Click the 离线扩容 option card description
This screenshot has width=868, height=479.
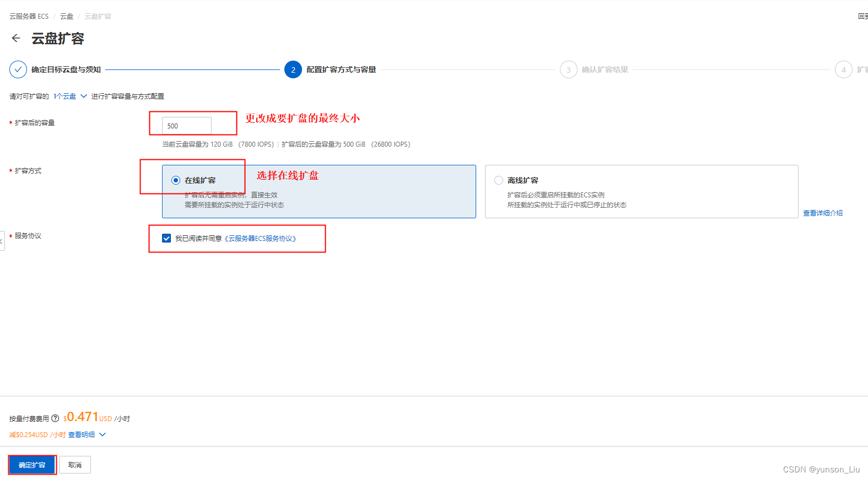coord(567,200)
